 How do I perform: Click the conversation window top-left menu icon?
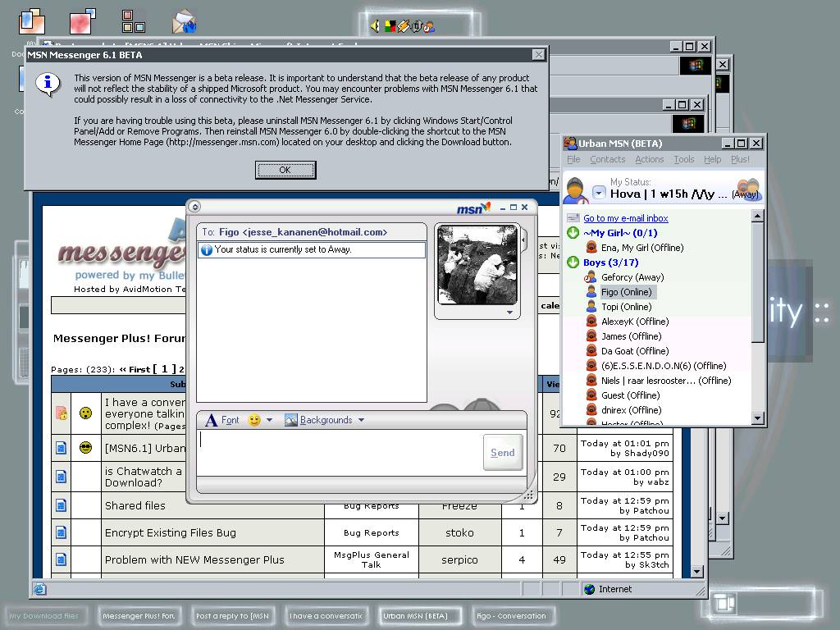(195, 207)
